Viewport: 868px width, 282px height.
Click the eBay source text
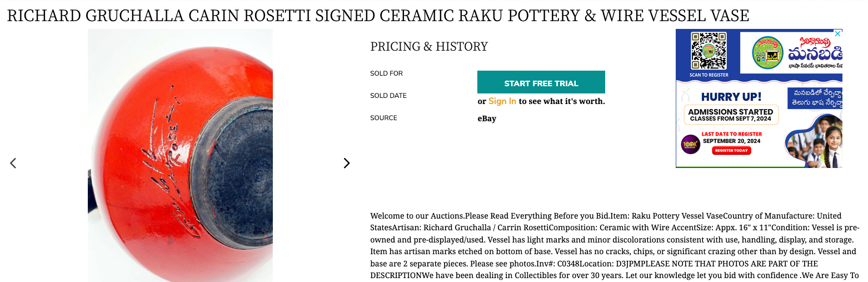486,118
